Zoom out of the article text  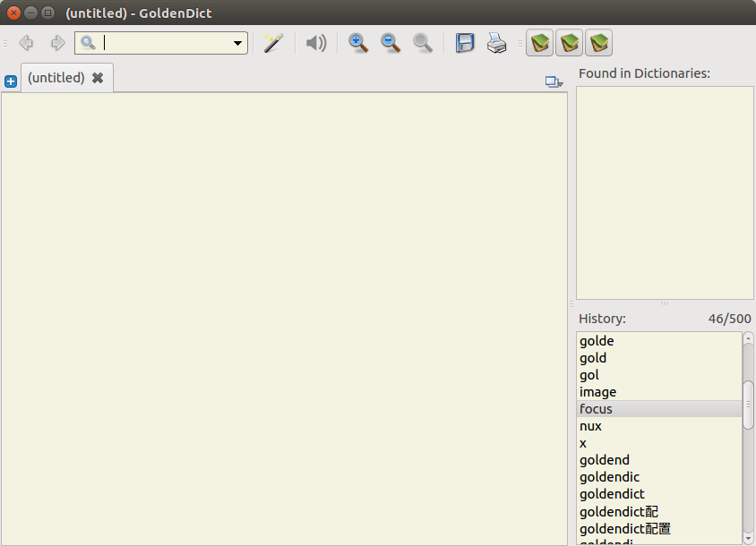coord(390,42)
